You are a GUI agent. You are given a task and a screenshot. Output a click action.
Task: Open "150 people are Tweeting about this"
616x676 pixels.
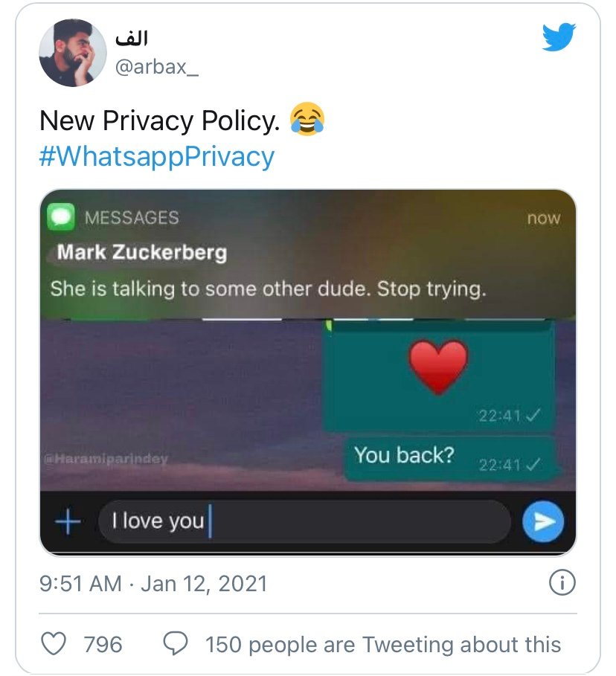pyautogui.click(x=383, y=643)
